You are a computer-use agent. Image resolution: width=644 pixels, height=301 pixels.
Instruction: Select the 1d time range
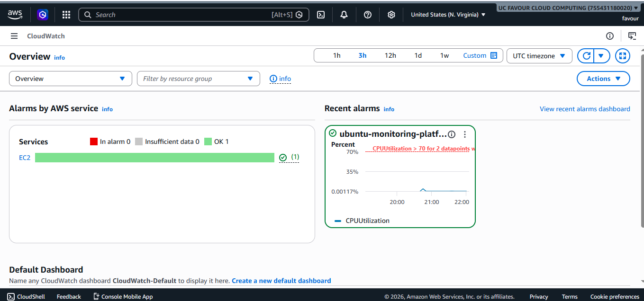pos(418,55)
